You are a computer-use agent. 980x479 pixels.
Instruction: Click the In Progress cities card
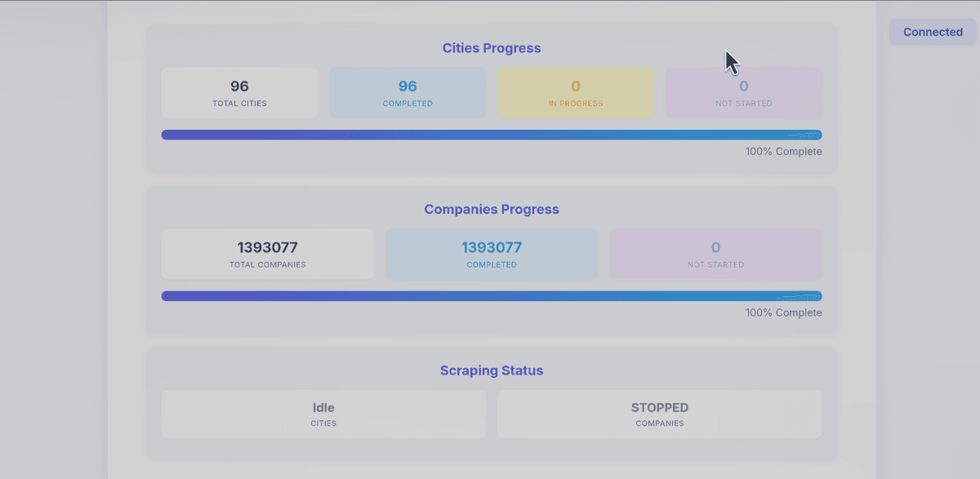(576, 93)
